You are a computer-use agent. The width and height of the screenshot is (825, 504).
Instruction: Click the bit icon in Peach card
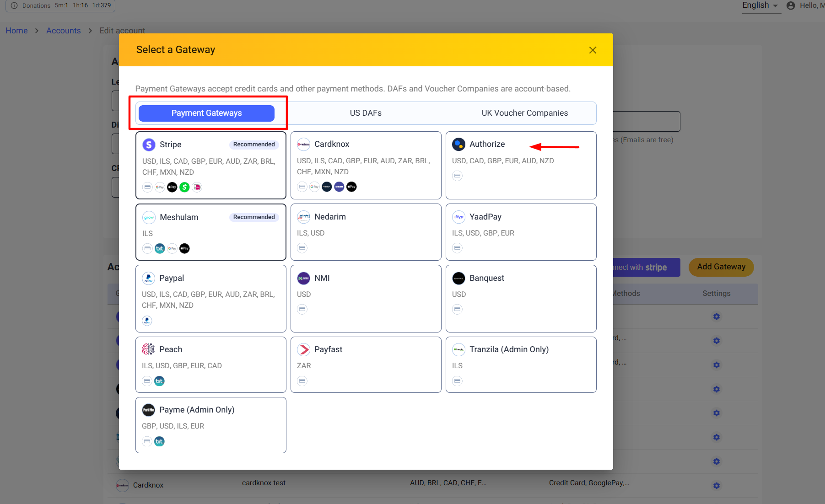tap(159, 381)
